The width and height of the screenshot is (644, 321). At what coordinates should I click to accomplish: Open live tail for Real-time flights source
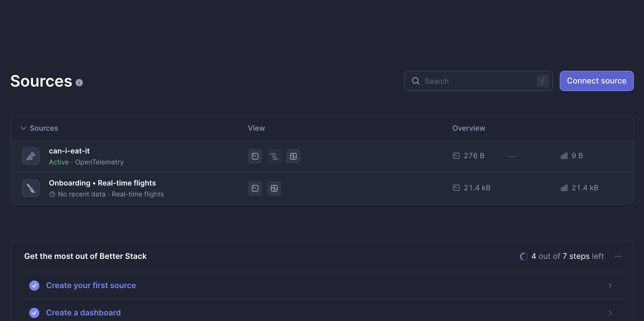pyautogui.click(x=255, y=188)
